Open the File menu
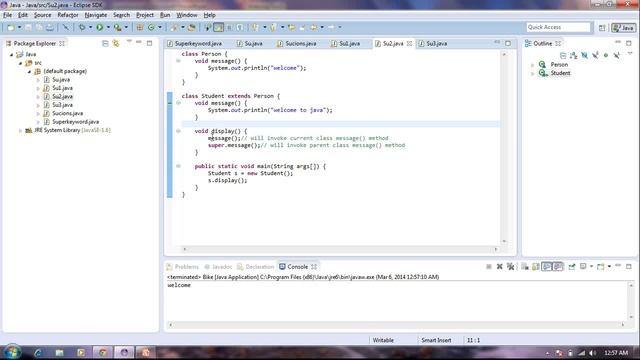640x360 pixels. coord(7,15)
